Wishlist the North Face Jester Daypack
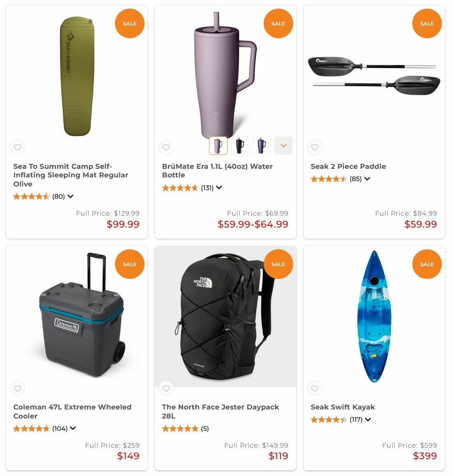The height and width of the screenshot is (476, 453). click(166, 388)
